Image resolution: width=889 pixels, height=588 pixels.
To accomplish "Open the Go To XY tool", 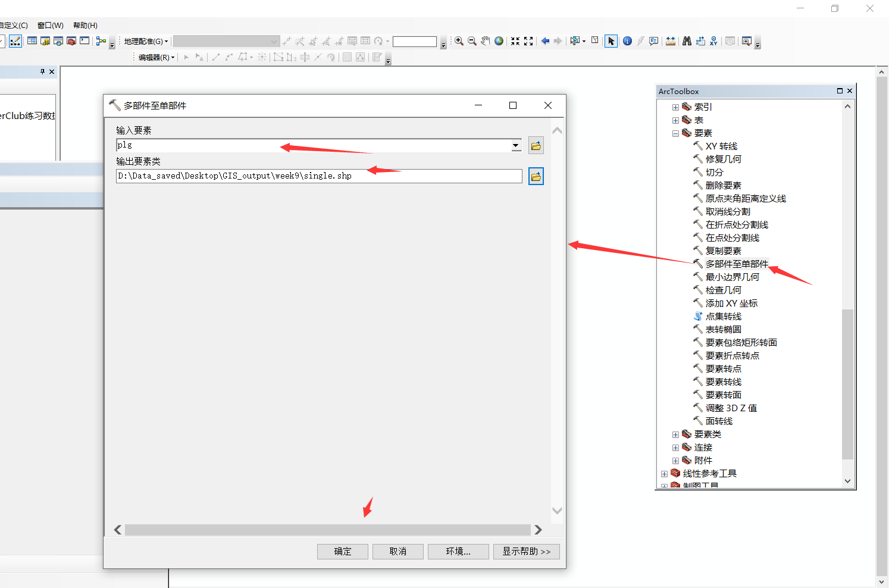I will (x=713, y=41).
